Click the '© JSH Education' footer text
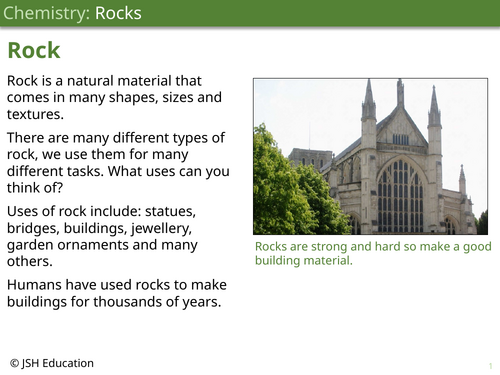 (x=52, y=363)
